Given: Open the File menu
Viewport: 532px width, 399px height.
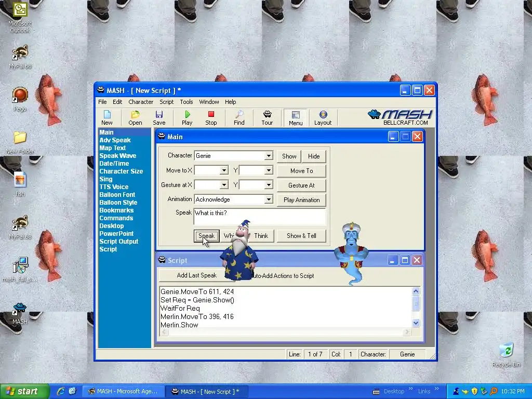Looking at the screenshot, I should pyautogui.click(x=102, y=102).
